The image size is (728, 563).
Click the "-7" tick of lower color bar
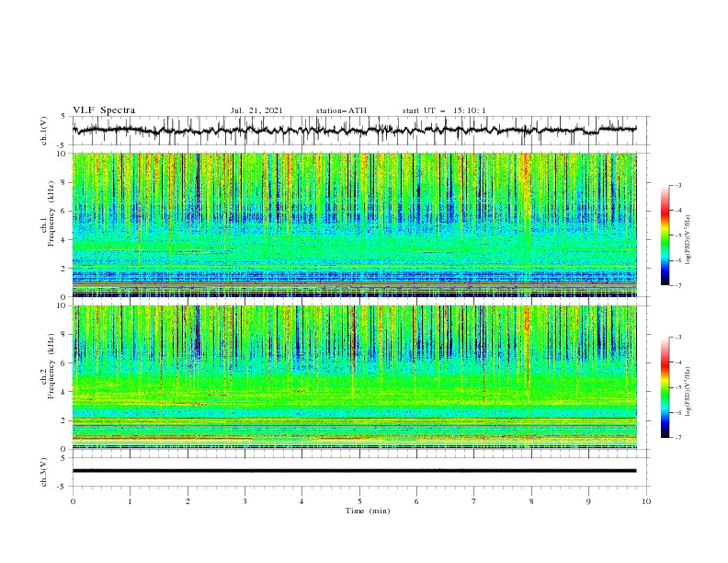pos(677,438)
